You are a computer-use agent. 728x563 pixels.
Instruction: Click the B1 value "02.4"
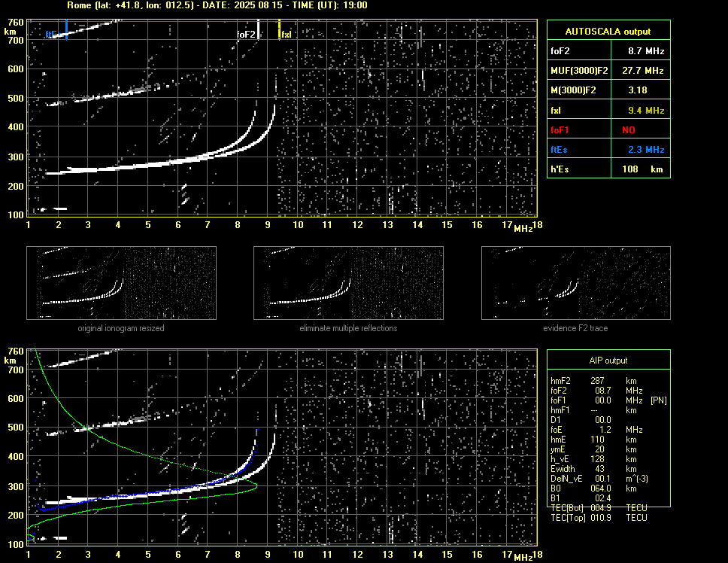click(x=603, y=498)
